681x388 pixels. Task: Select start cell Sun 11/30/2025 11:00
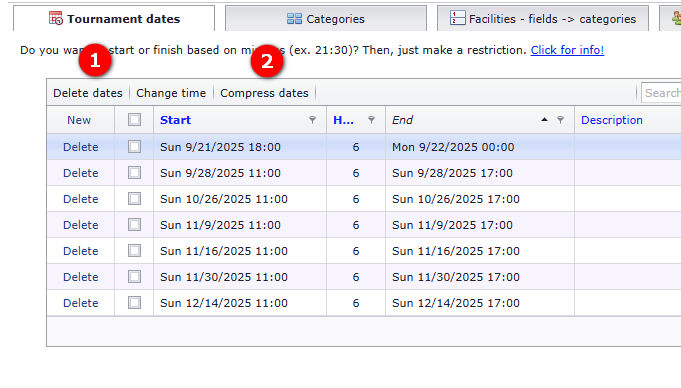240,277
